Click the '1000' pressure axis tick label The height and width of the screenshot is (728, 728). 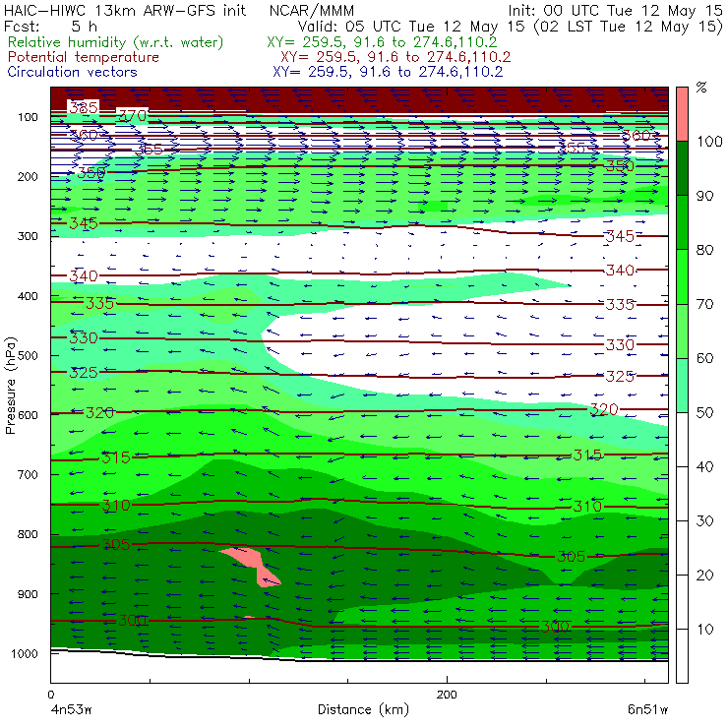[x=25, y=653]
